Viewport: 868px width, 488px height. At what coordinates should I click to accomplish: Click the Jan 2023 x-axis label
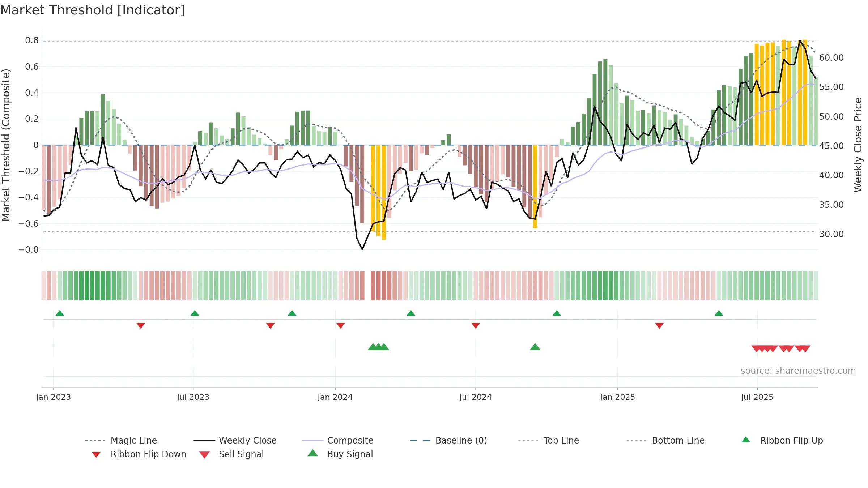(x=54, y=397)
